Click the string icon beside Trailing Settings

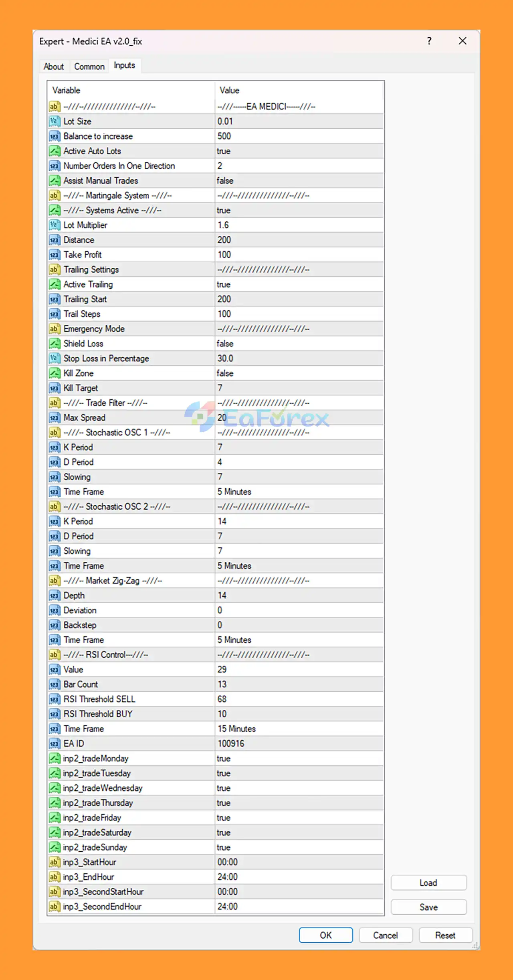click(54, 269)
